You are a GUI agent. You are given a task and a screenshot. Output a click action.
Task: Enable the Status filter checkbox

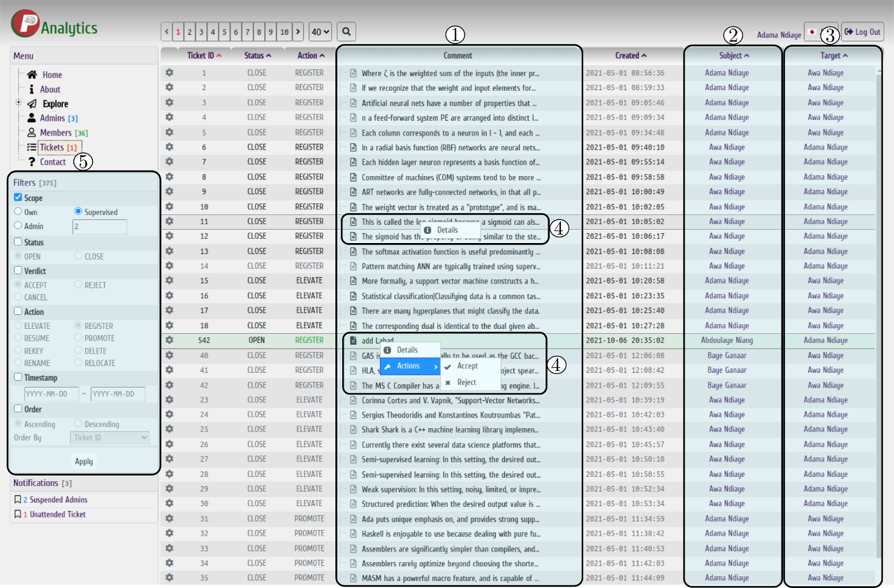click(18, 242)
